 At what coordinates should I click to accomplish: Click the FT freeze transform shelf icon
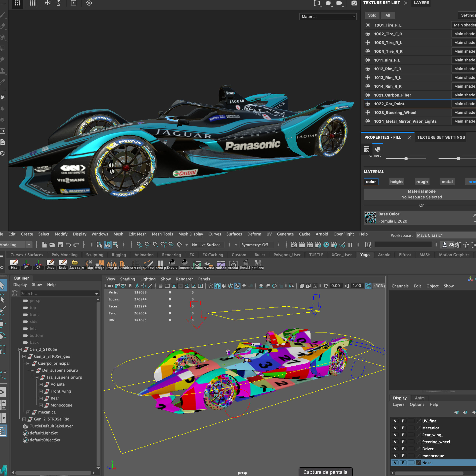click(x=26, y=264)
